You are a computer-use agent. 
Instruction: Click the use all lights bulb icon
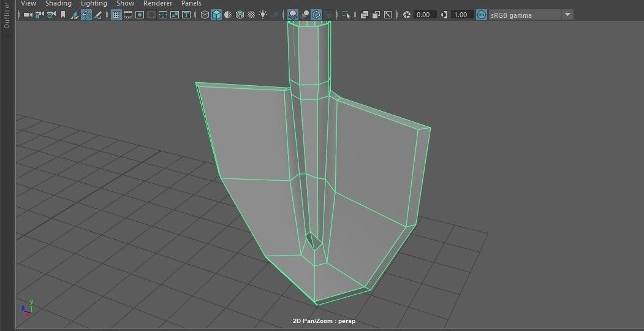(263, 15)
